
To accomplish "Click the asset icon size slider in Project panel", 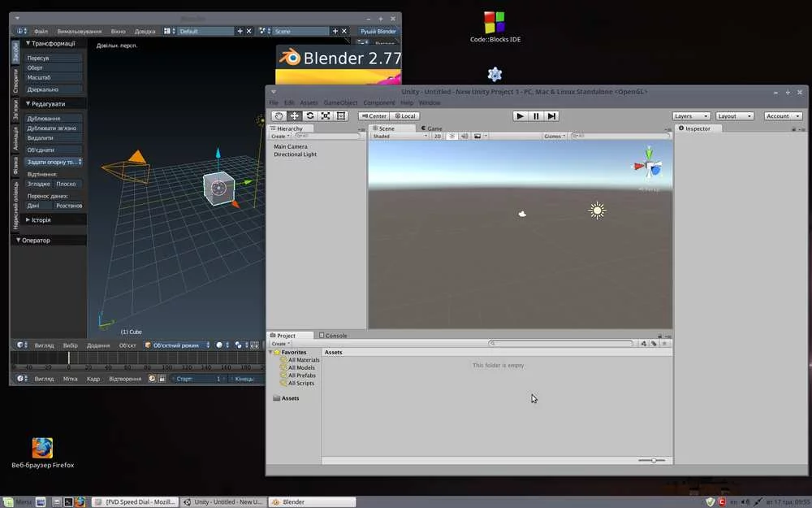I will click(652, 460).
